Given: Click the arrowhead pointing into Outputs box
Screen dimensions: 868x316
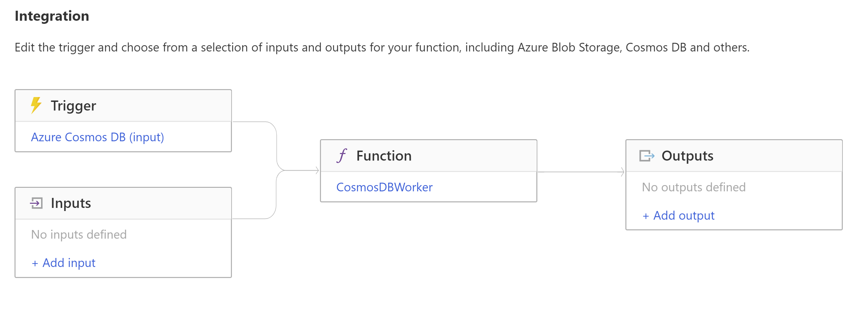Looking at the screenshot, I should [x=622, y=172].
